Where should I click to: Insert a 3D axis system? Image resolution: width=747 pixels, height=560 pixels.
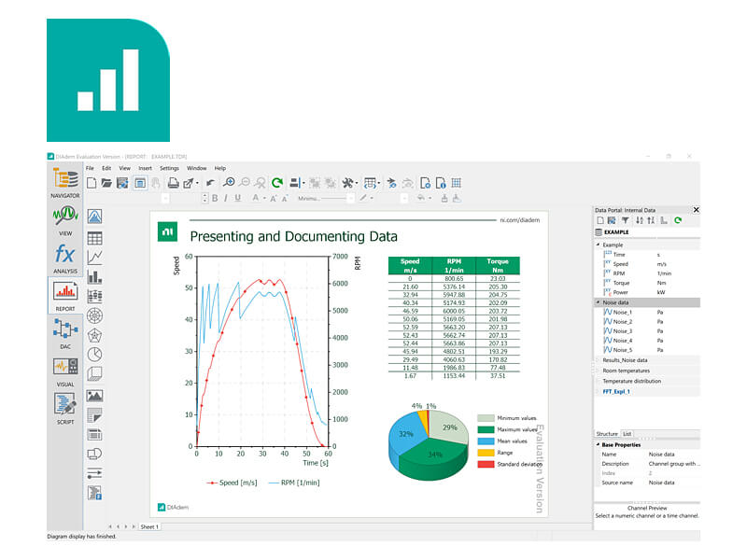point(94,374)
